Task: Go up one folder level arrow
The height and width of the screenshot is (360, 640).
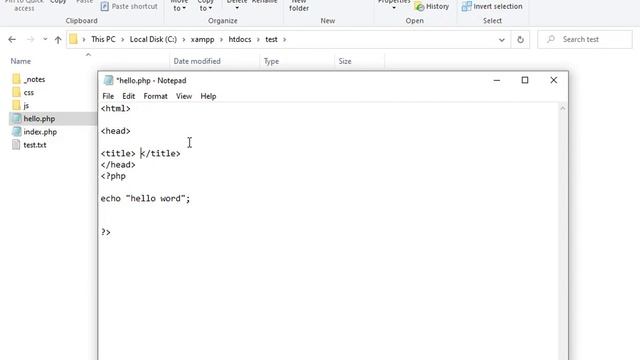Action: (58, 40)
